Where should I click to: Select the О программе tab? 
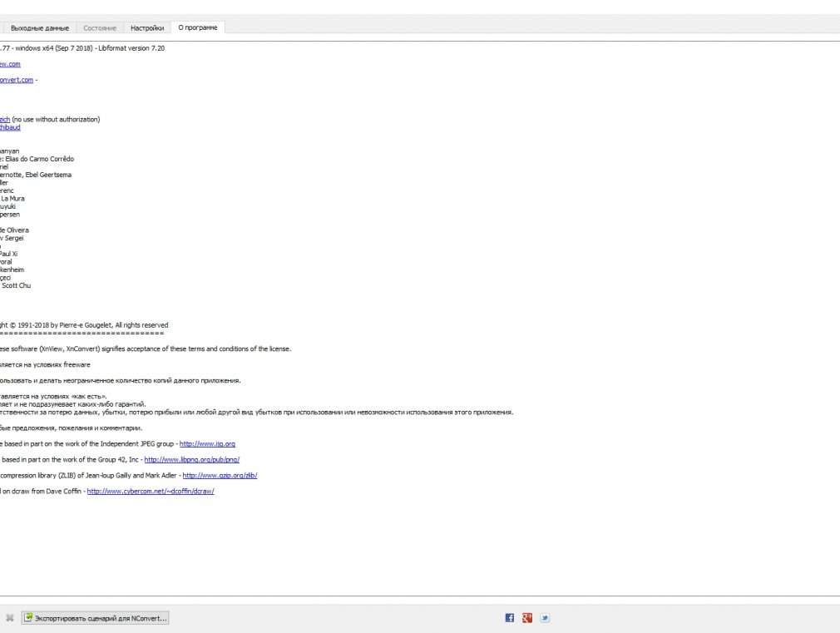point(198,27)
